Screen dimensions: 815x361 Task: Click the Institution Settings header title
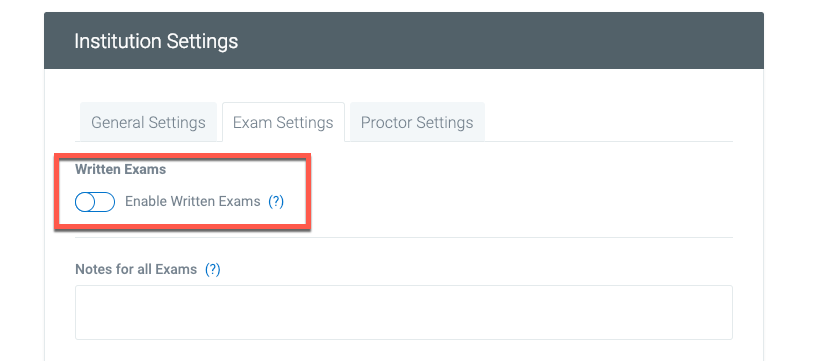coord(156,41)
